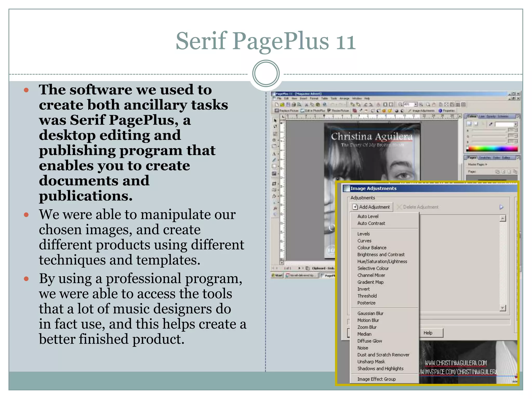Select the Picture import tool in left toolbar
Viewport: 532px width, 399px height.
(274, 174)
